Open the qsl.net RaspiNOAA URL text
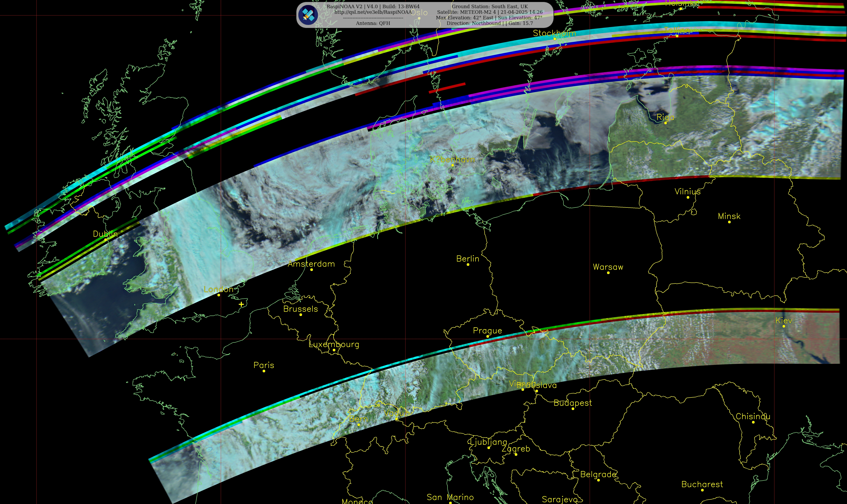 (373, 12)
